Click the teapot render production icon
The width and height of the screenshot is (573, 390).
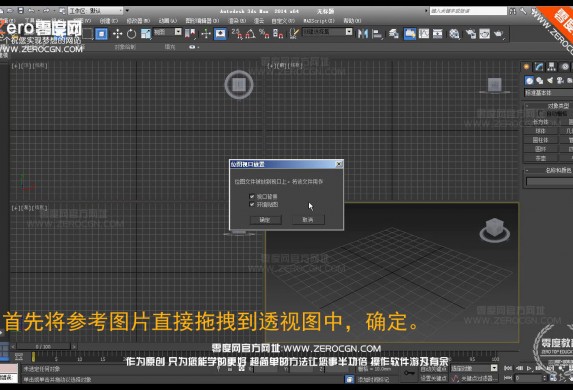pyautogui.click(x=498, y=34)
